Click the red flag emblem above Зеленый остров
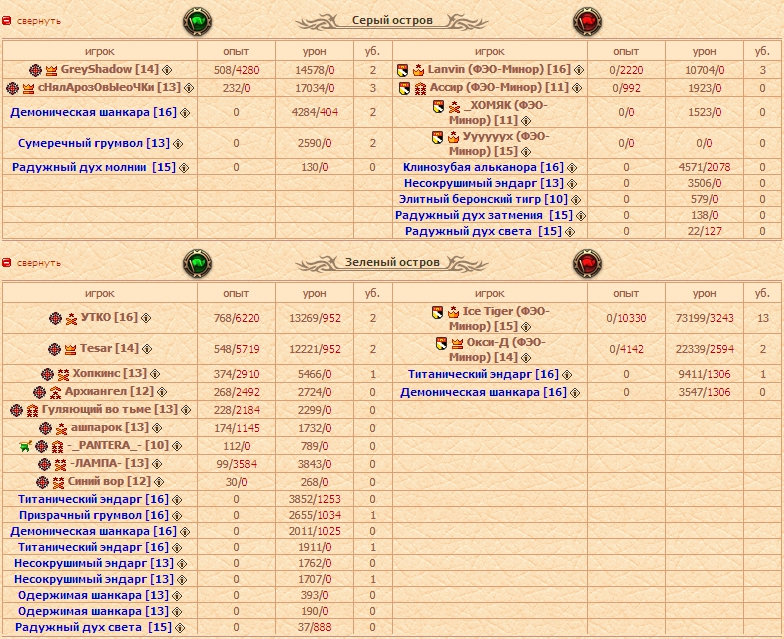The width and height of the screenshot is (784, 639). tap(587, 264)
